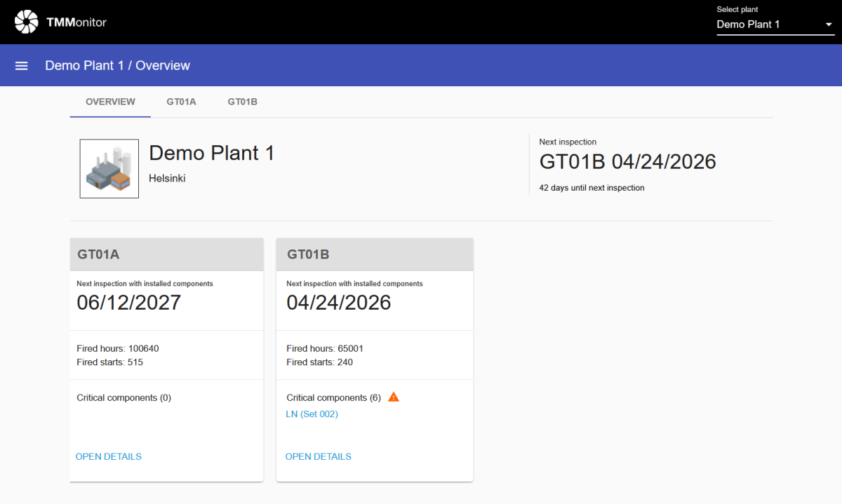Click the TMMonitor turbine logo icon
This screenshot has height=504, width=842.
[x=27, y=22]
